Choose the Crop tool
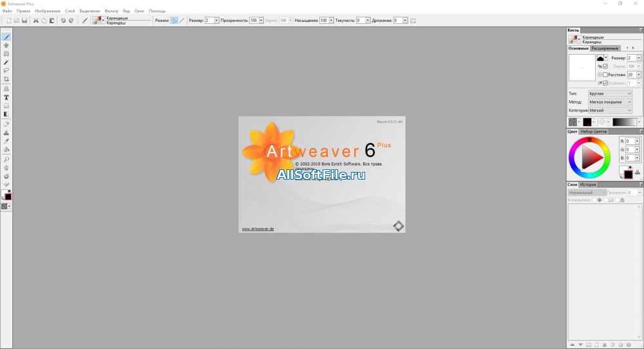644x349 pixels. click(x=6, y=79)
